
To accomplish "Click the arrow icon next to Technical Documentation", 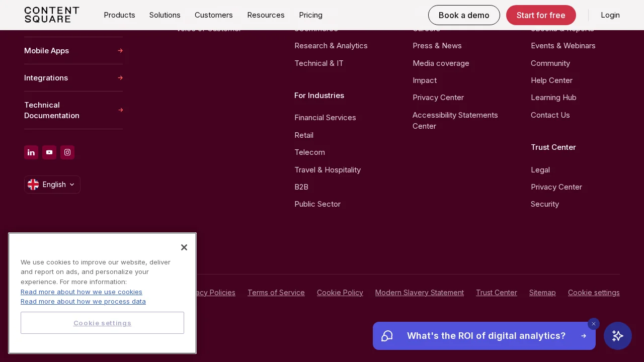I will point(120,110).
